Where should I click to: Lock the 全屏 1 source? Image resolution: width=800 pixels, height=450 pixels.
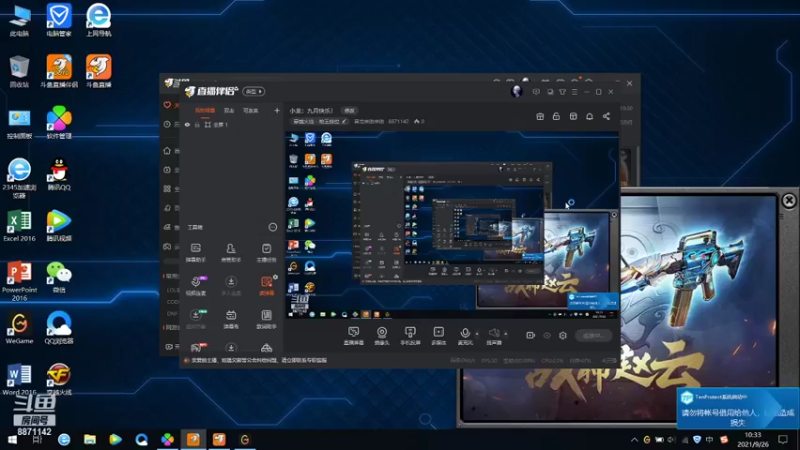tap(197, 124)
